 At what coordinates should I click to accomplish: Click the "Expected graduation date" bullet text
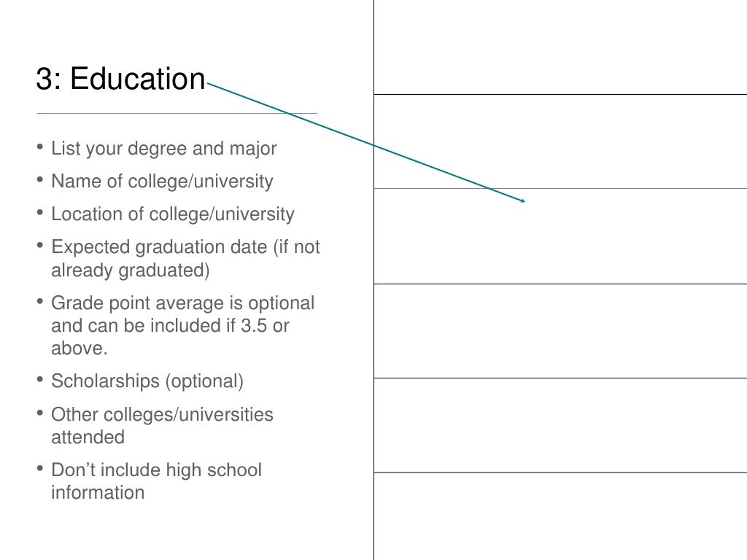pos(159,247)
